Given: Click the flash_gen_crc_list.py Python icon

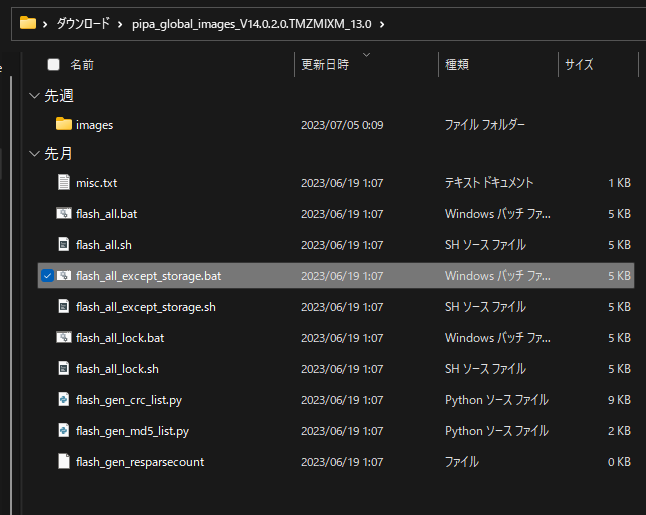Looking at the screenshot, I should point(64,399).
